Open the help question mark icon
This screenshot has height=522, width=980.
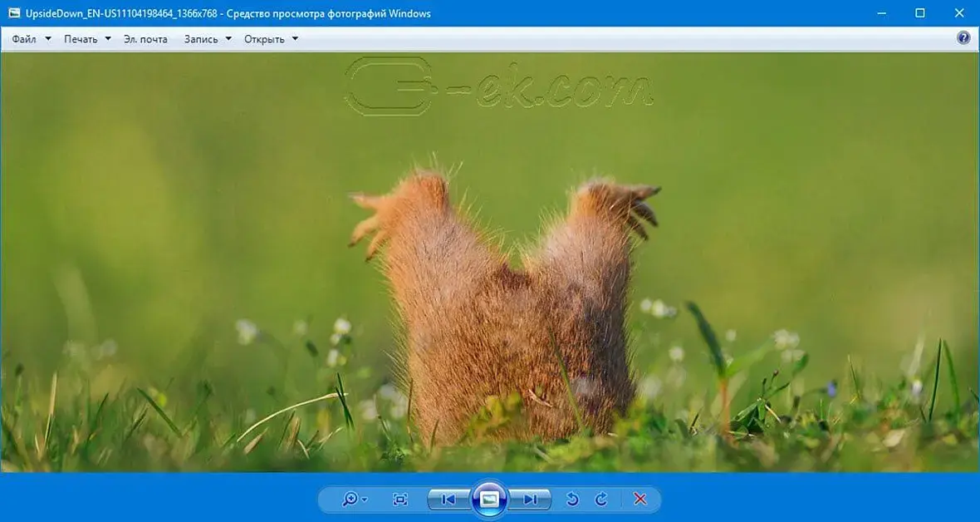pyautogui.click(x=963, y=37)
